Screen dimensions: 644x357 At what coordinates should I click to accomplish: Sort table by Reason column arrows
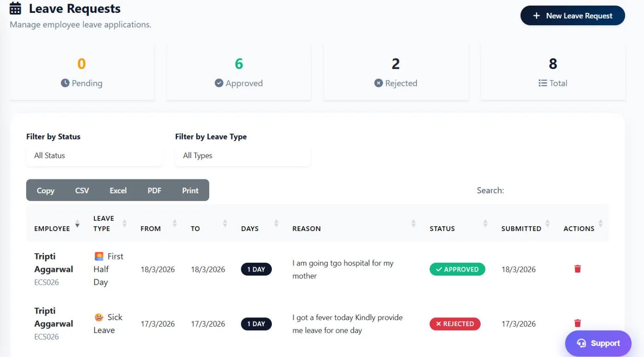[x=413, y=223]
